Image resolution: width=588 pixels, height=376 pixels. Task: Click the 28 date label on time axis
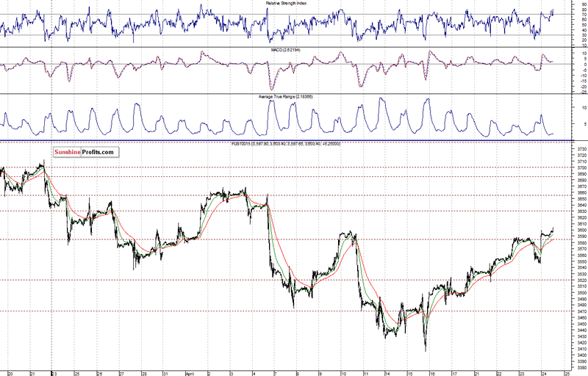(x=144, y=373)
